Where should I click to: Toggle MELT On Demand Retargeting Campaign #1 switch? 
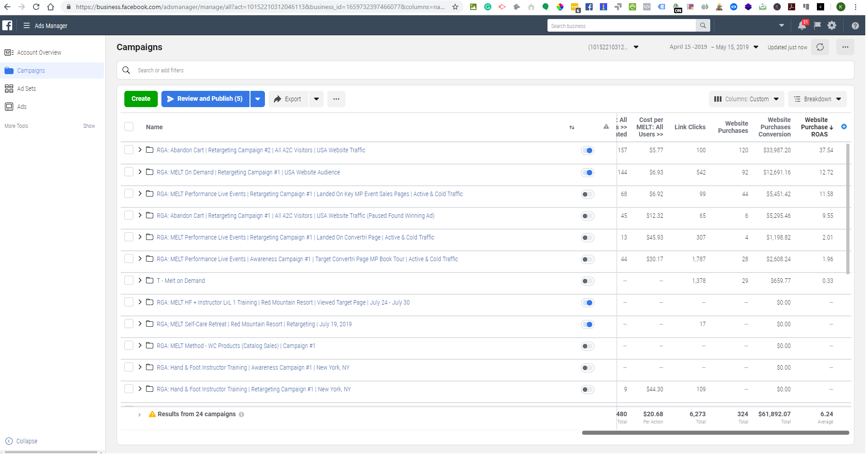coord(587,173)
